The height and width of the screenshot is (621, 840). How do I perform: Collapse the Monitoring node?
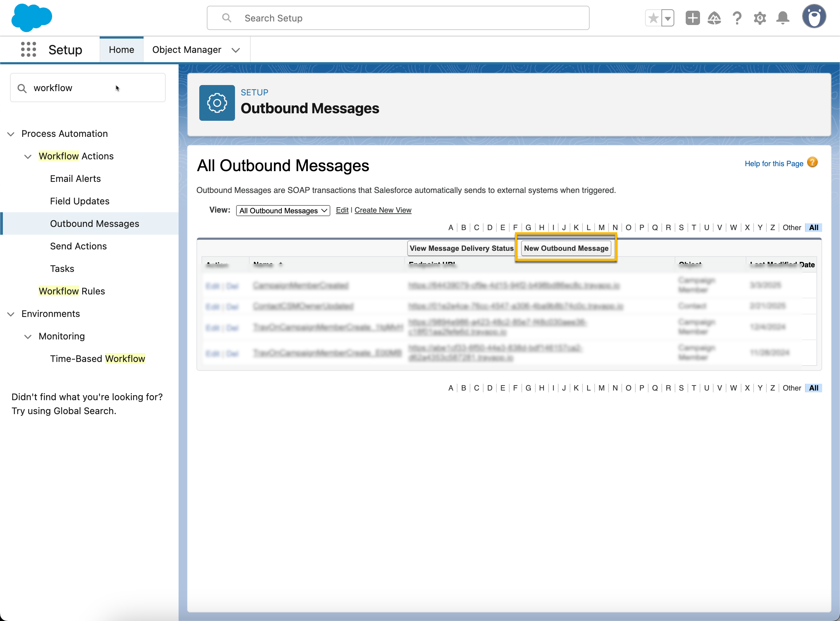coord(28,337)
